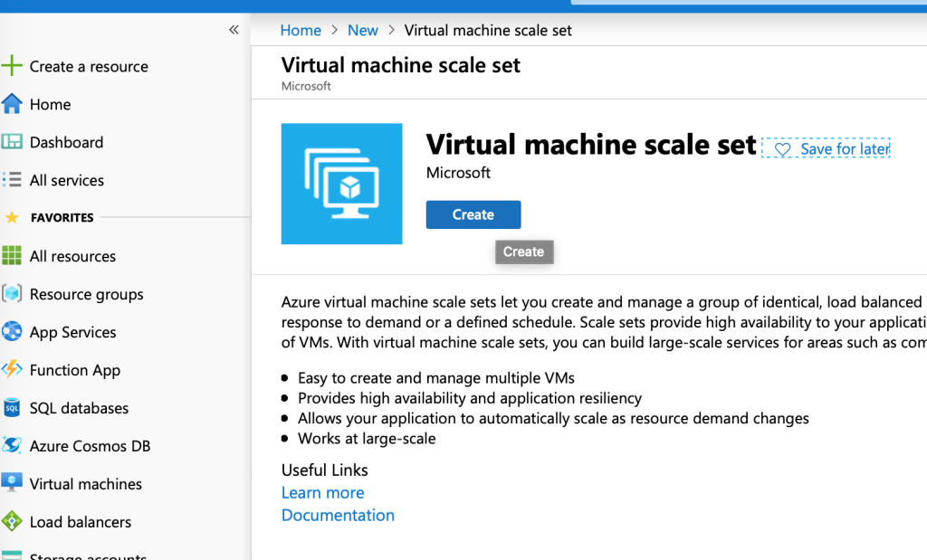Image resolution: width=927 pixels, height=560 pixels.
Task: Open App Services from sidebar
Action: (x=72, y=333)
